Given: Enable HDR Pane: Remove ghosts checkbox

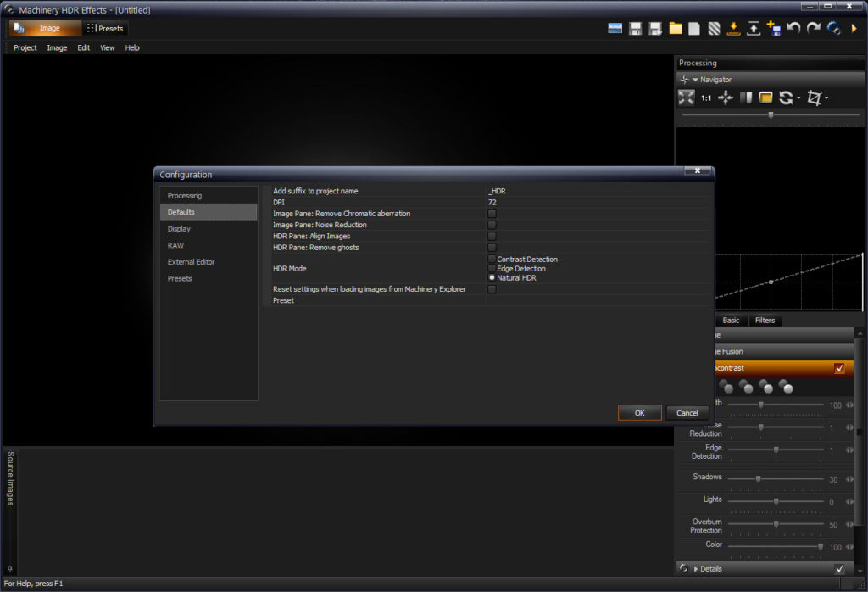Looking at the screenshot, I should point(492,248).
